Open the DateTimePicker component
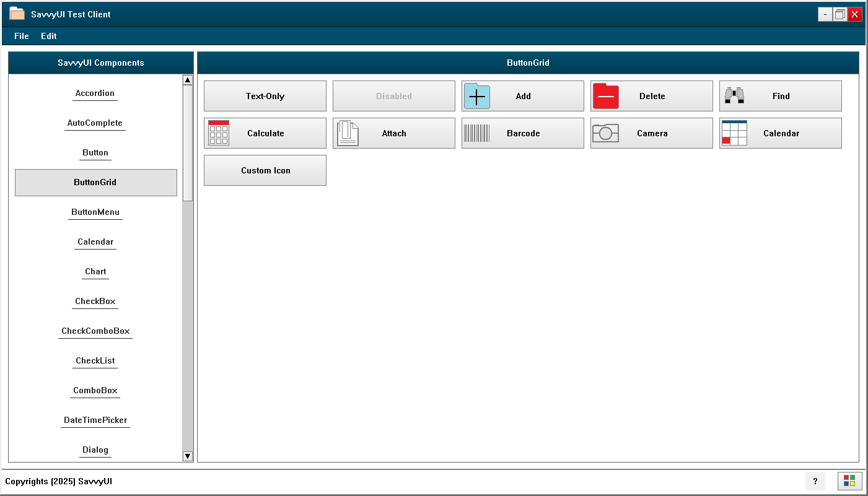The height and width of the screenshot is (496, 868). pyautogui.click(x=95, y=420)
